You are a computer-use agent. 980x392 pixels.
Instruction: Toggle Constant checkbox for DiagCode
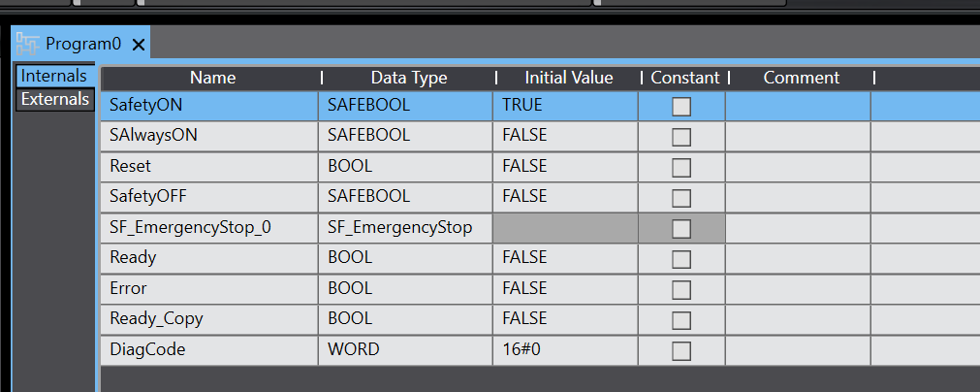point(681,350)
